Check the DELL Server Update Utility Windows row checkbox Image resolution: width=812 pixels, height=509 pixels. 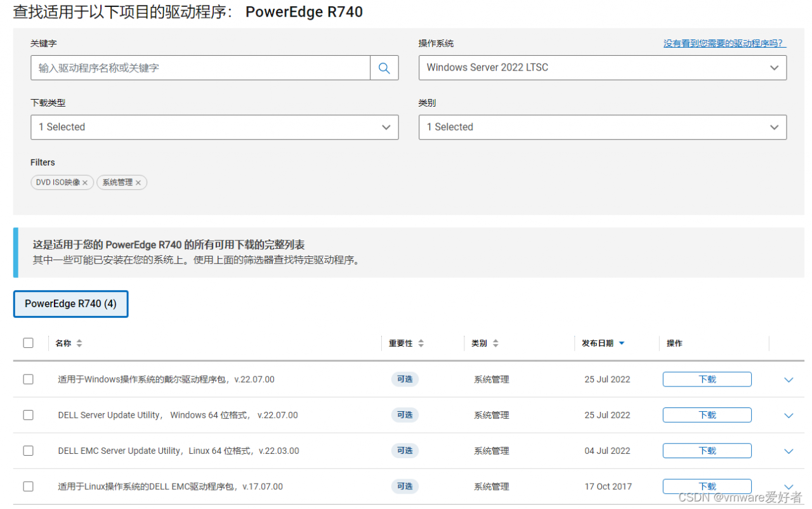28,414
